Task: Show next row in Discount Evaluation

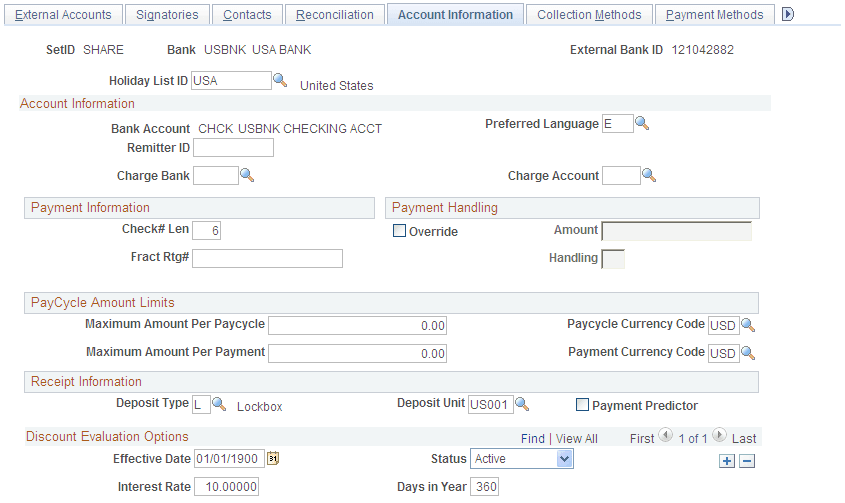Action: pos(719,435)
